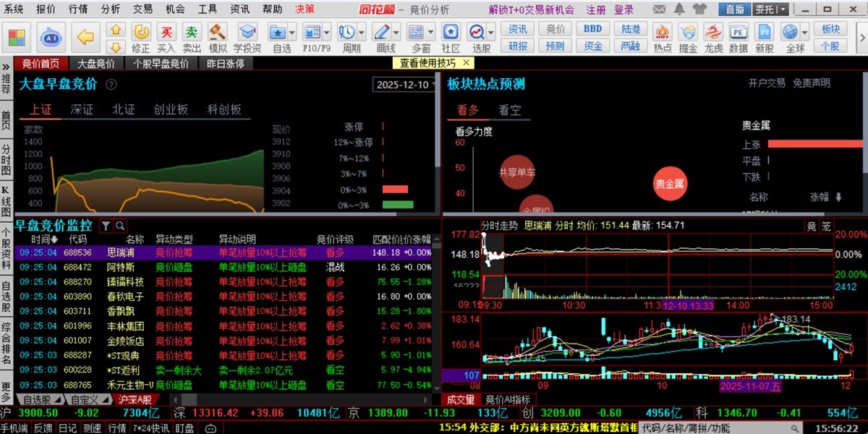Image resolution: width=868 pixels, height=434 pixels.
Task: Click the 龙虎 dragon-tiger icon
Action: [712, 33]
